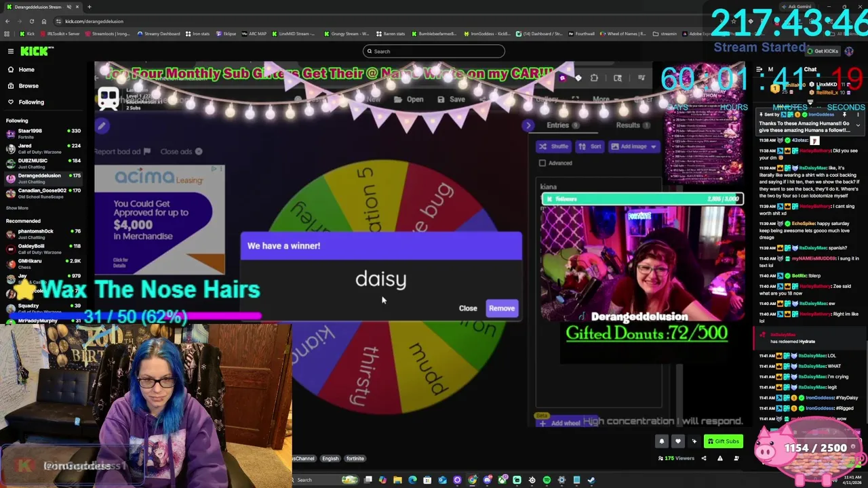Open Discord from the taskbar
Image resolution: width=868 pixels, height=488 pixels.
pyautogui.click(x=487, y=480)
